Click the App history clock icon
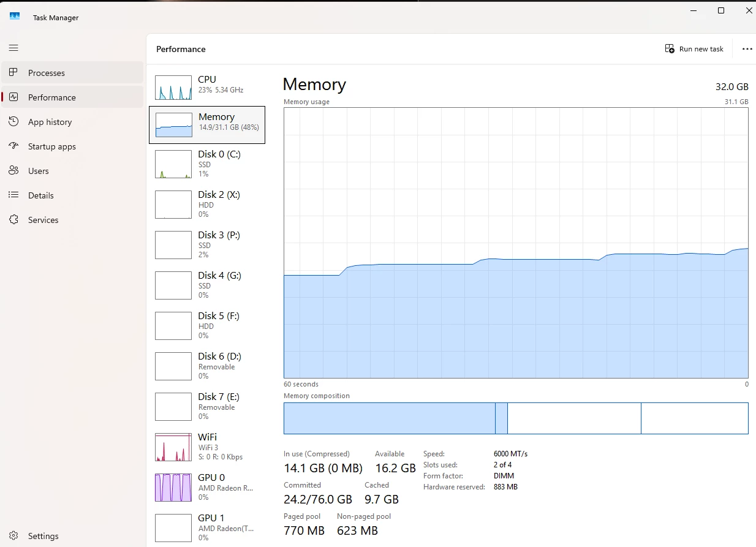The width and height of the screenshot is (756, 547). pos(13,121)
